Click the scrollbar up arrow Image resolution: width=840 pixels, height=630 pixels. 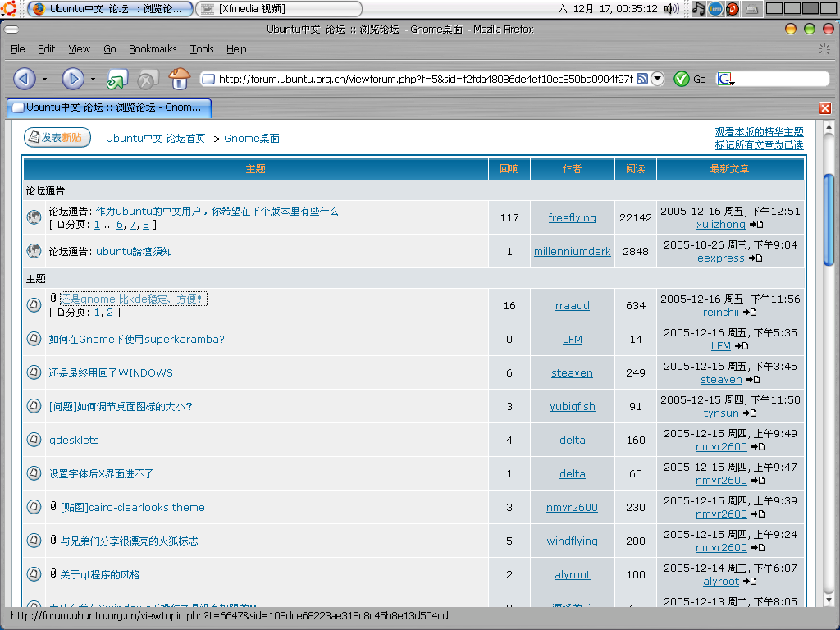tap(829, 127)
